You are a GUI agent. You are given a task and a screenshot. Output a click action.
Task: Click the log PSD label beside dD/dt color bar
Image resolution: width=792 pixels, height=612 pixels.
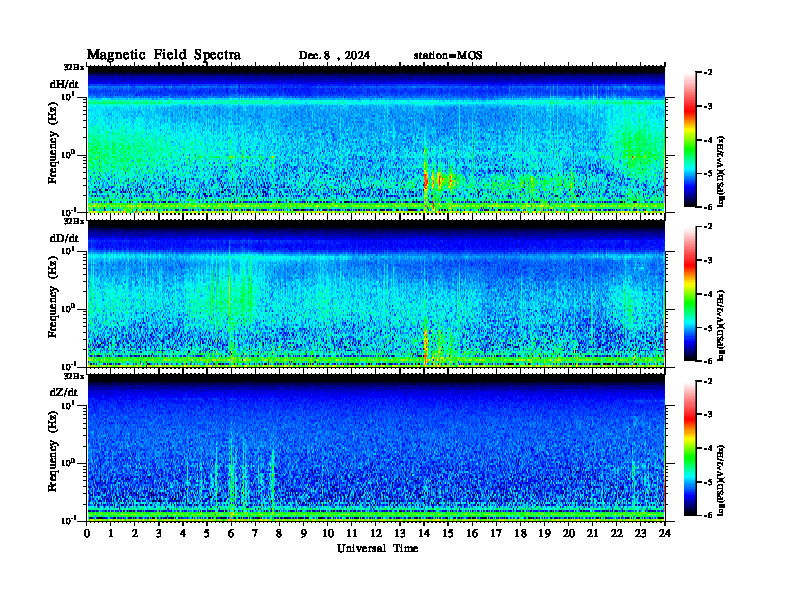coord(721,325)
